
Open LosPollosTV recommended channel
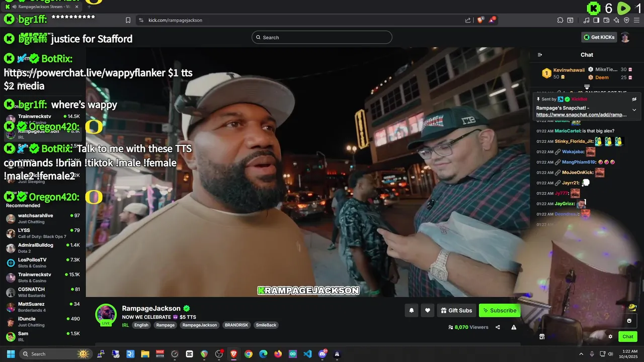point(43,262)
